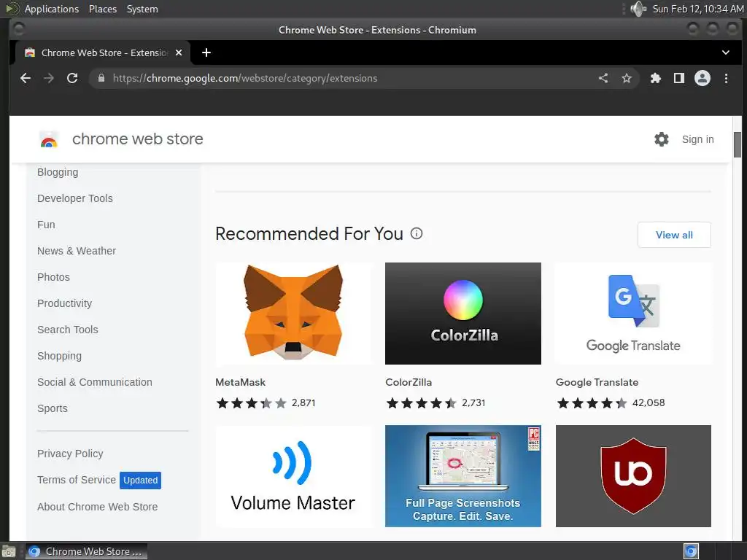Go back using the browser back arrow

tap(26, 78)
